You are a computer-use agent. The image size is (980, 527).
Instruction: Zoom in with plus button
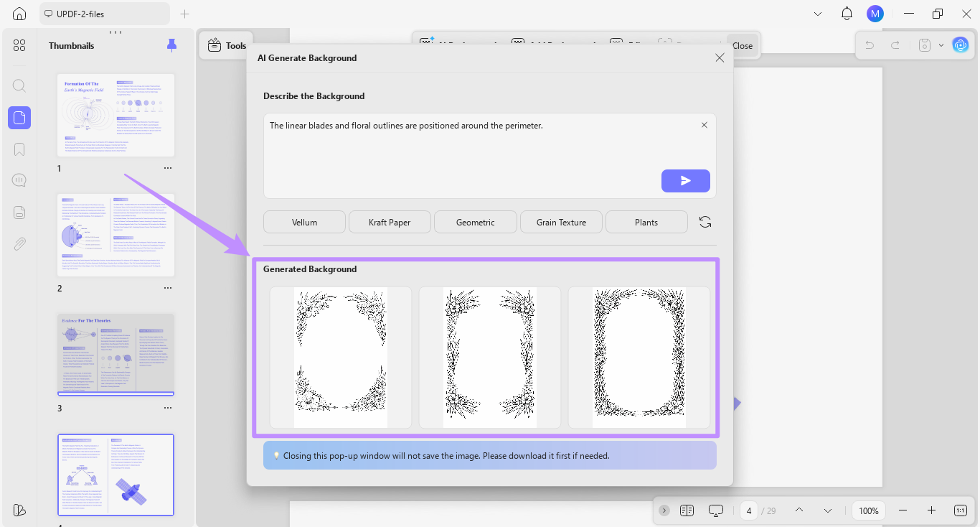tap(931, 510)
